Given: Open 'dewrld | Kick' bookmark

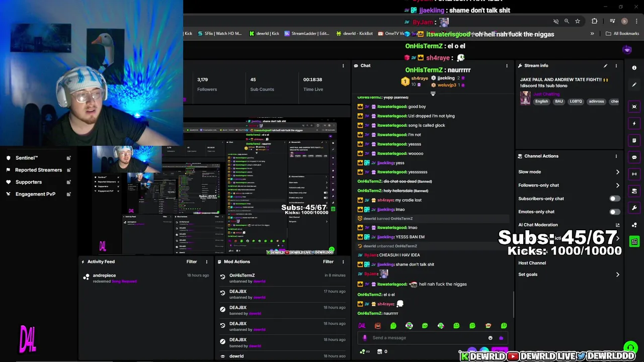Looking at the screenshot, I should 264,34.
